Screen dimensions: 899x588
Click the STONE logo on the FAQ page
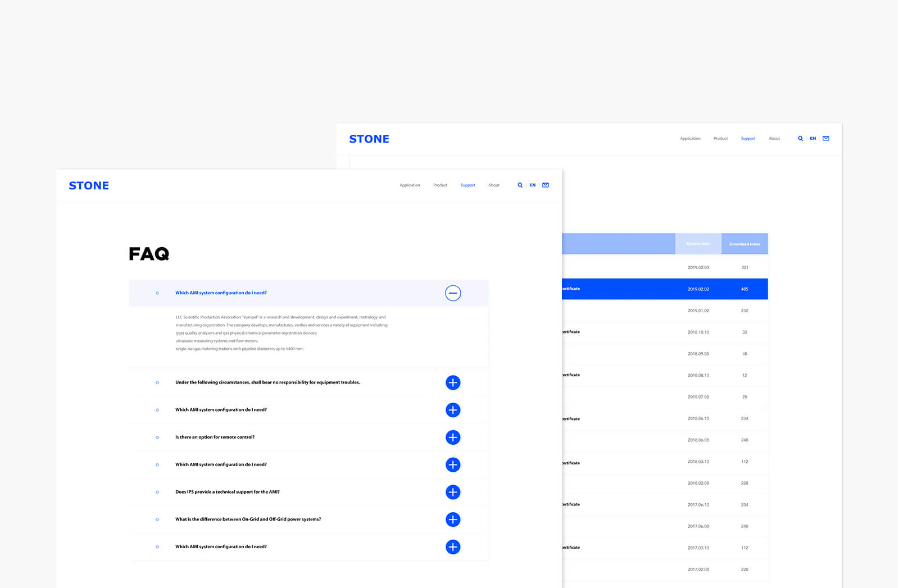click(x=89, y=186)
